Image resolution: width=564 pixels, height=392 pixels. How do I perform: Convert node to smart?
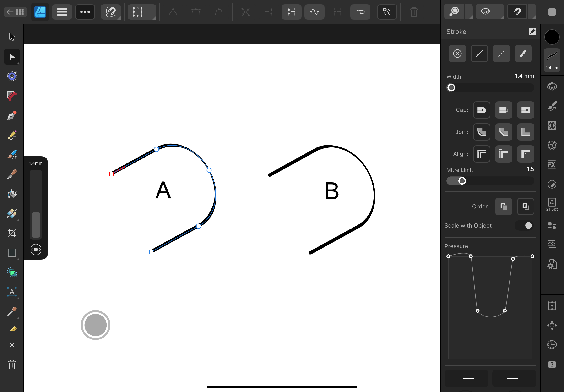click(x=218, y=12)
